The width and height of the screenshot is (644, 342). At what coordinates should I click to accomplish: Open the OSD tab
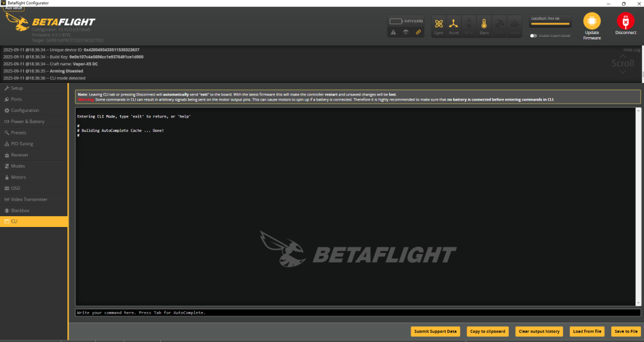34,188
